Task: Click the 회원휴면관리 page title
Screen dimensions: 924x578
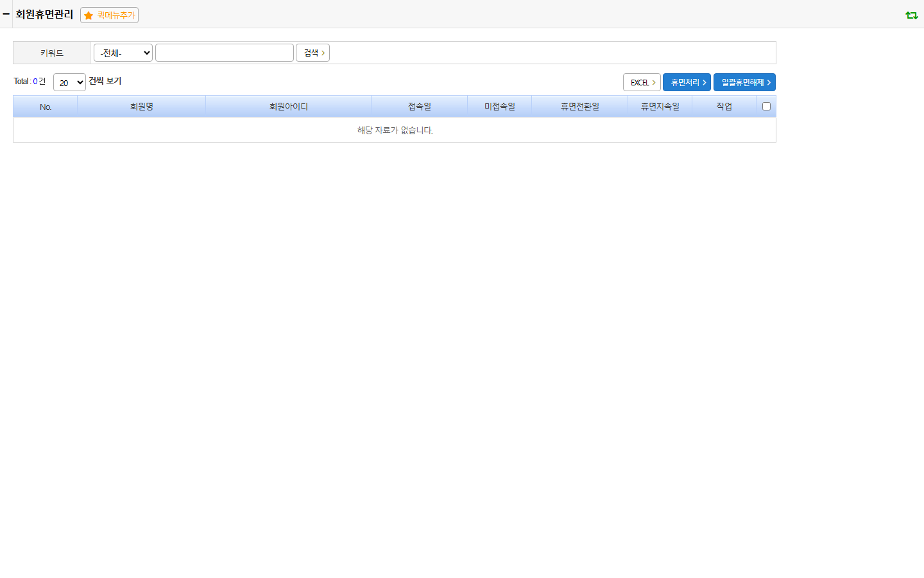Action: coord(44,14)
